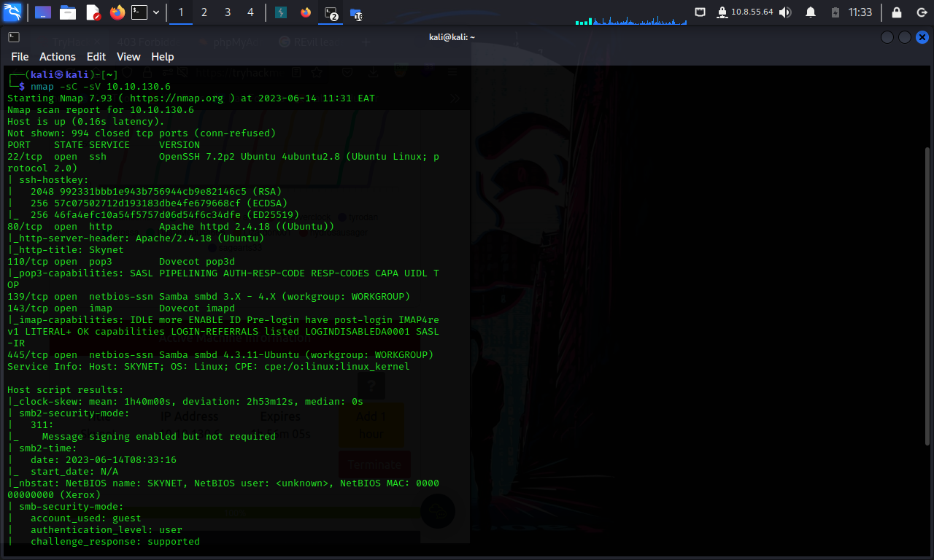Click the _nbstat NetBIOS name SKYNET line
The image size is (934, 560).
[x=223, y=483]
